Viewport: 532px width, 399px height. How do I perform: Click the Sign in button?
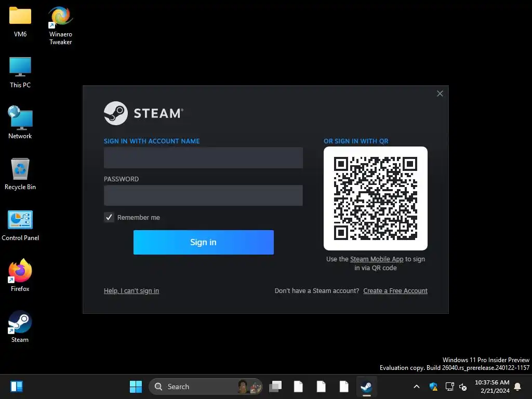tap(204, 242)
